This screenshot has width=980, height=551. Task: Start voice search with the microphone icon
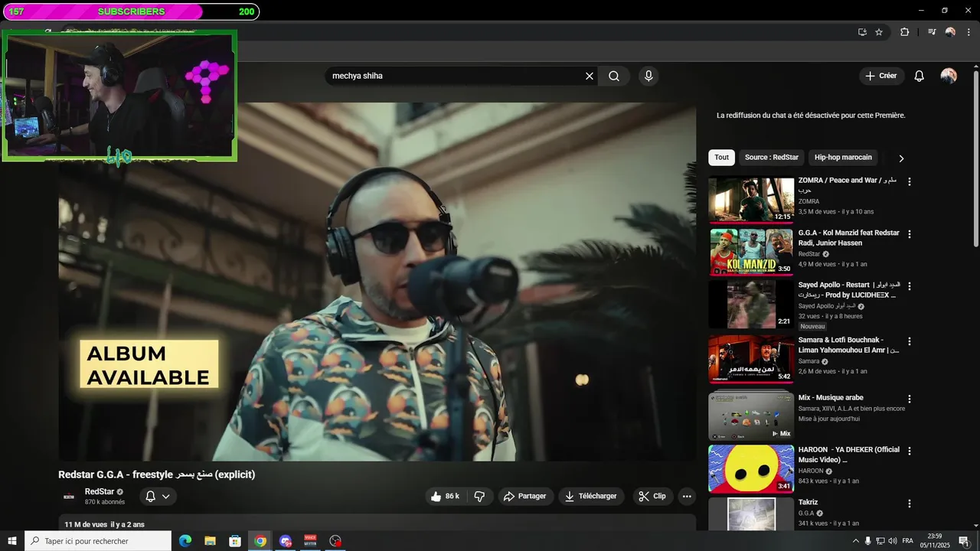pyautogui.click(x=648, y=76)
